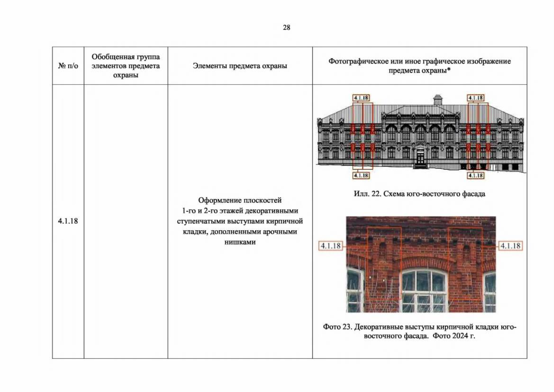Click the 4.1.18 callout left of photo
The height and width of the screenshot is (392, 554).
(x=331, y=246)
